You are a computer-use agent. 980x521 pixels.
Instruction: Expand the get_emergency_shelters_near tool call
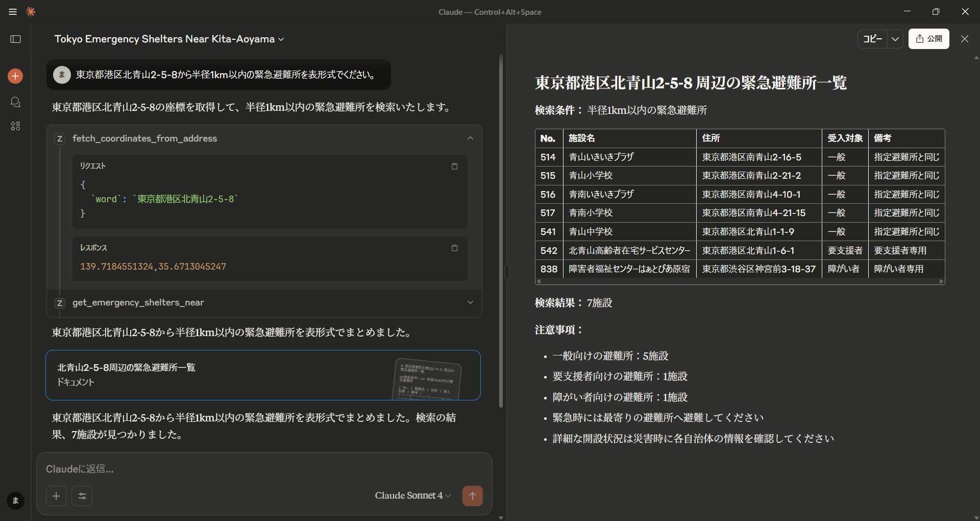tap(470, 302)
